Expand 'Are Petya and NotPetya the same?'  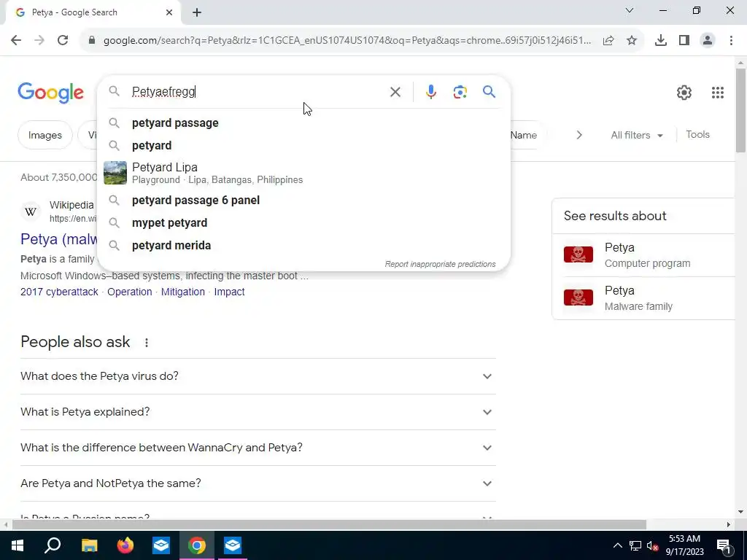point(258,483)
